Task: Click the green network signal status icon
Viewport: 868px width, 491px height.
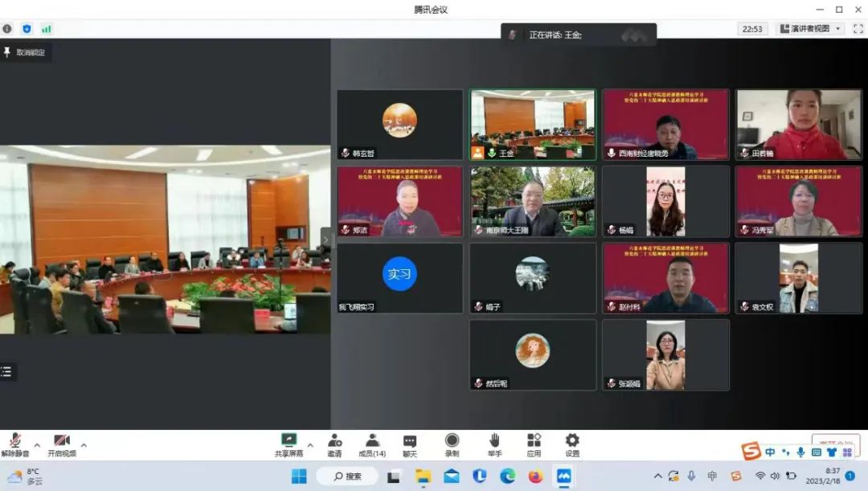Action: pos(47,29)
